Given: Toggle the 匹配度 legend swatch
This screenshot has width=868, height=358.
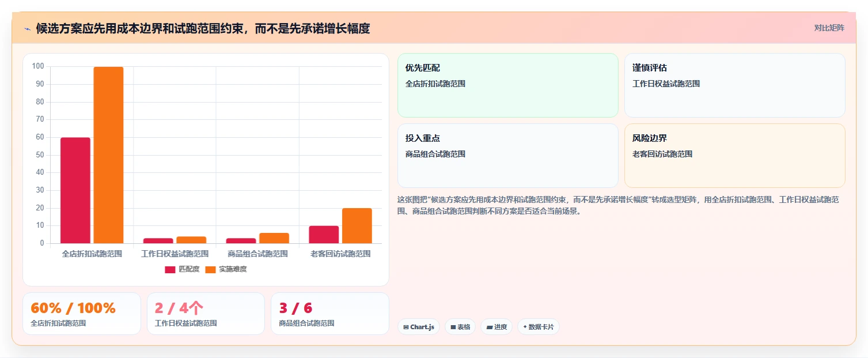Looking at the screenshot, I should coord(170,269).
